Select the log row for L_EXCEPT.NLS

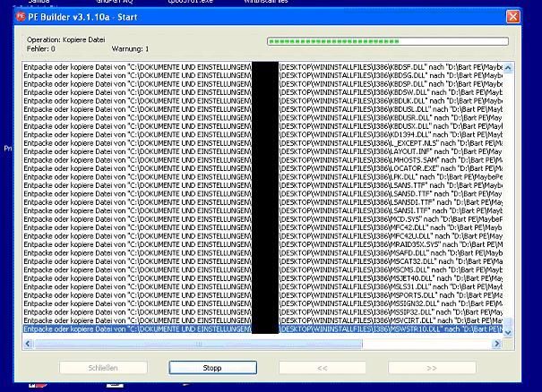tap(262, 143)
